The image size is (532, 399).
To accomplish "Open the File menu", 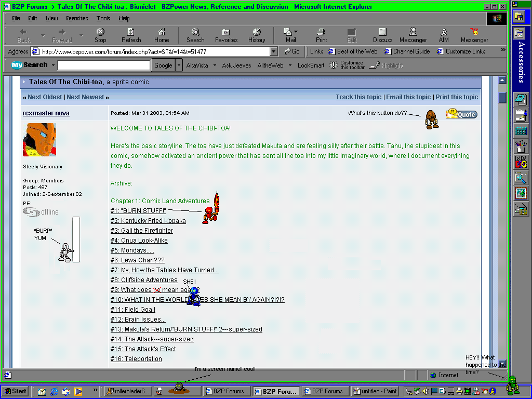I will [16, 18].
